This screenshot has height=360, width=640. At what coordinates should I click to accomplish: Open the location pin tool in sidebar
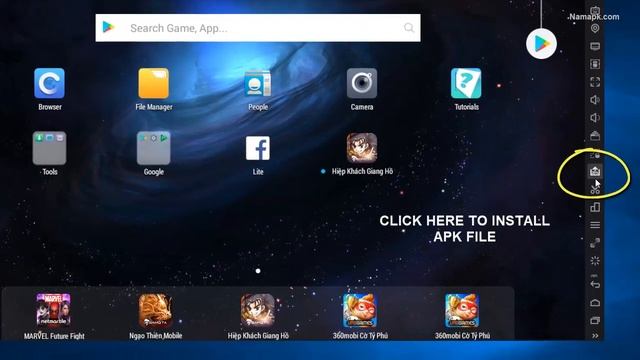(595, 29)
